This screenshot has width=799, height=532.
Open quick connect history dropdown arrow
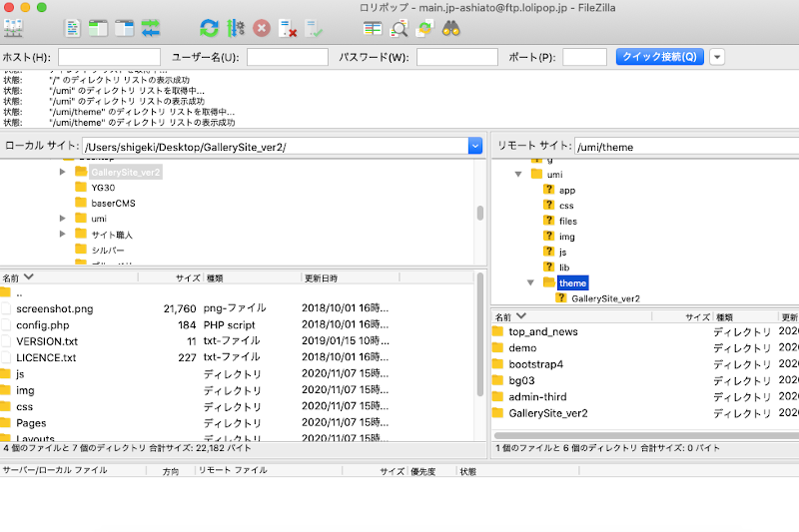[717, 57]
